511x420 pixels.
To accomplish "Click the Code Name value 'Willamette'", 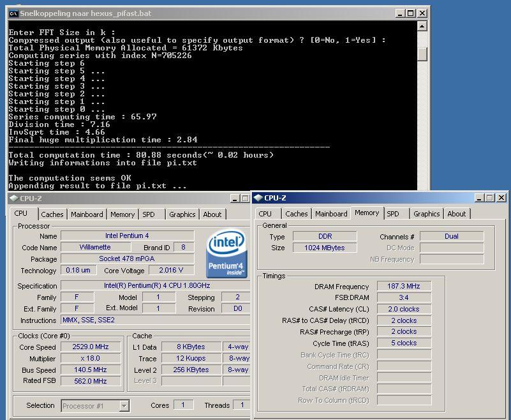I will point(96,247).
